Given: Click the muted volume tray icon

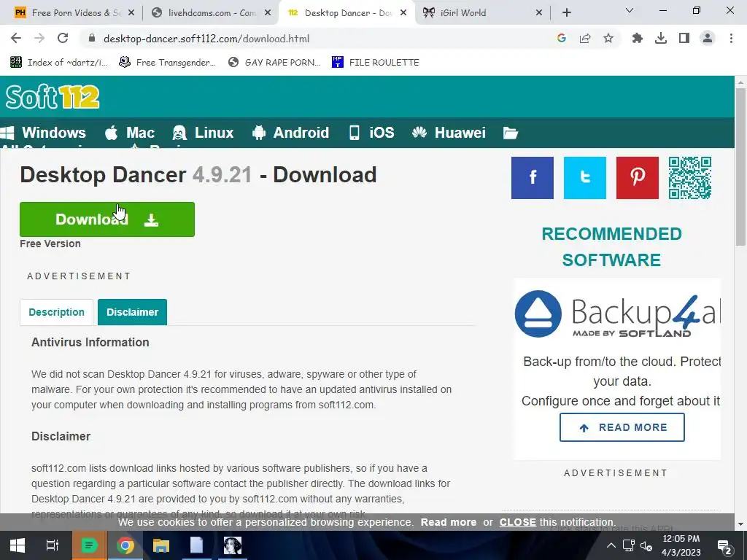Looking at the screenshot, I should point(646,545).
